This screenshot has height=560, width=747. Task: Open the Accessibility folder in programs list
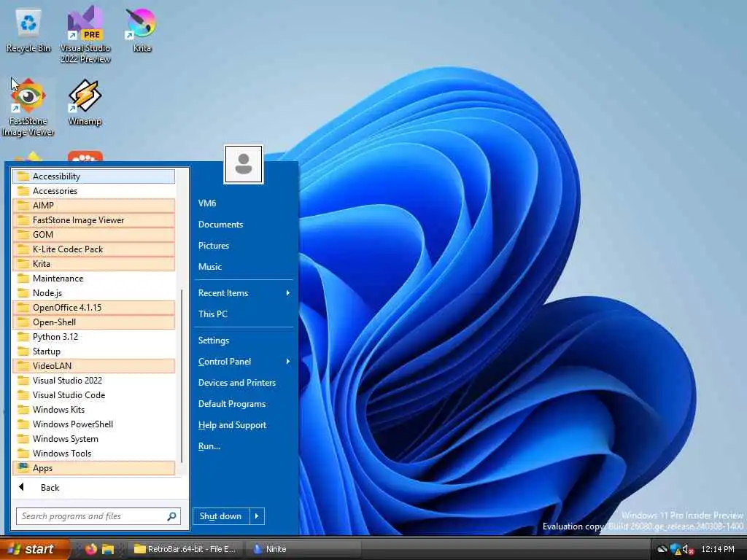click(x=94, y=176)
